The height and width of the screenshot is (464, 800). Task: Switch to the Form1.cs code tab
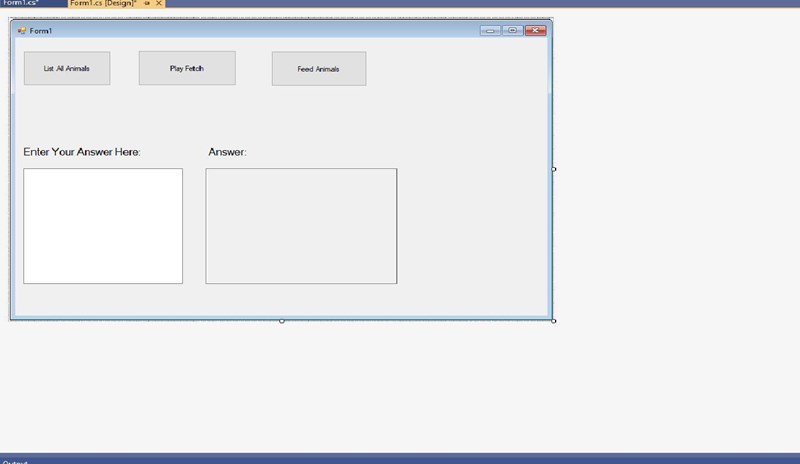[x=20, y=3]
